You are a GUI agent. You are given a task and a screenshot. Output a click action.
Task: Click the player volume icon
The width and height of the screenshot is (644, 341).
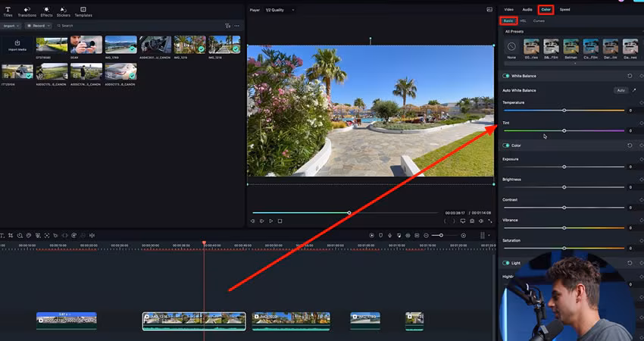(x=481, y=221)
